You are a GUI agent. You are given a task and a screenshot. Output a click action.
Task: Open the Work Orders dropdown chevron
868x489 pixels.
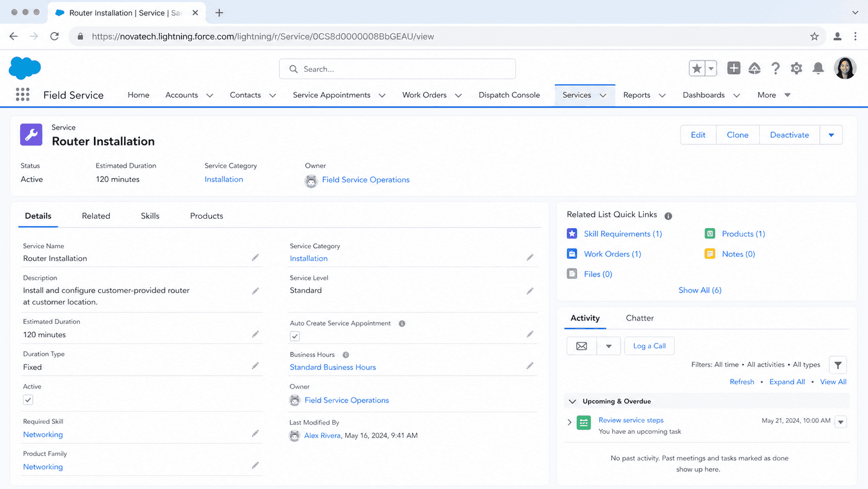pos(458,96)
